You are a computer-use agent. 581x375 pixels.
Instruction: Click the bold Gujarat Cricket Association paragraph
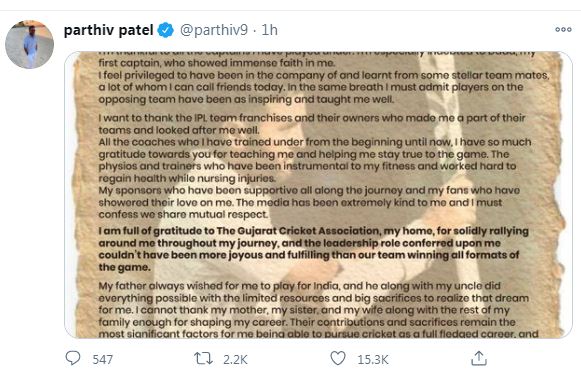point(313,249)
